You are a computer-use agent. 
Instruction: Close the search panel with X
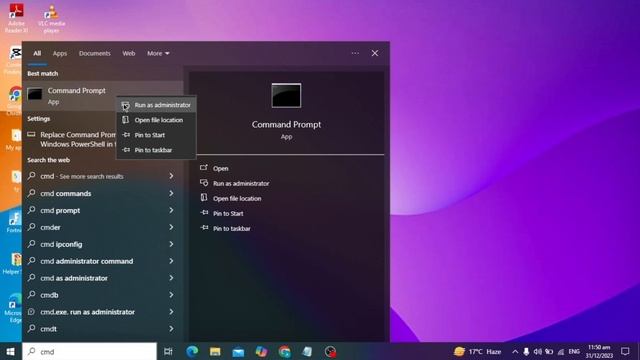tap(375, 53)
